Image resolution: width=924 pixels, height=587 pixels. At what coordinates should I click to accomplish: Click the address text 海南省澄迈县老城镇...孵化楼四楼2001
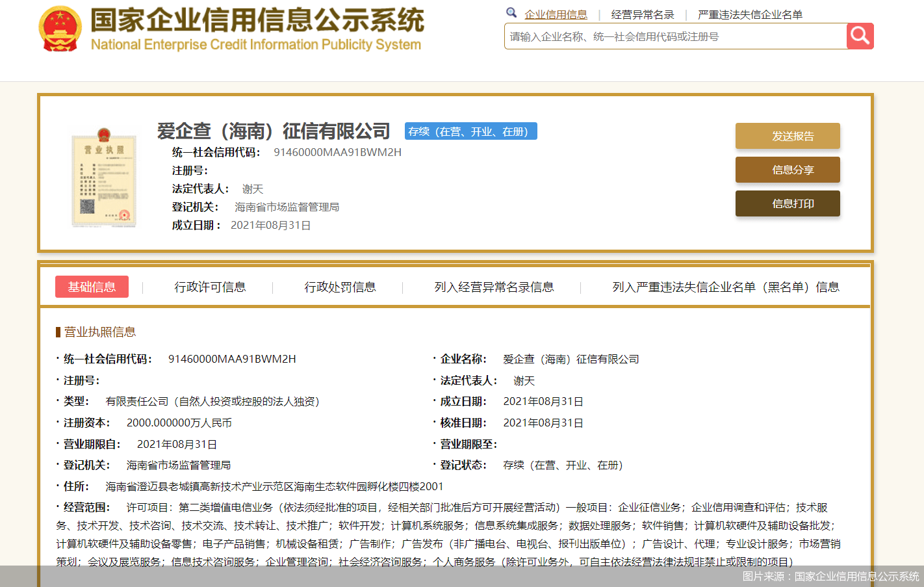click(274, 486)
